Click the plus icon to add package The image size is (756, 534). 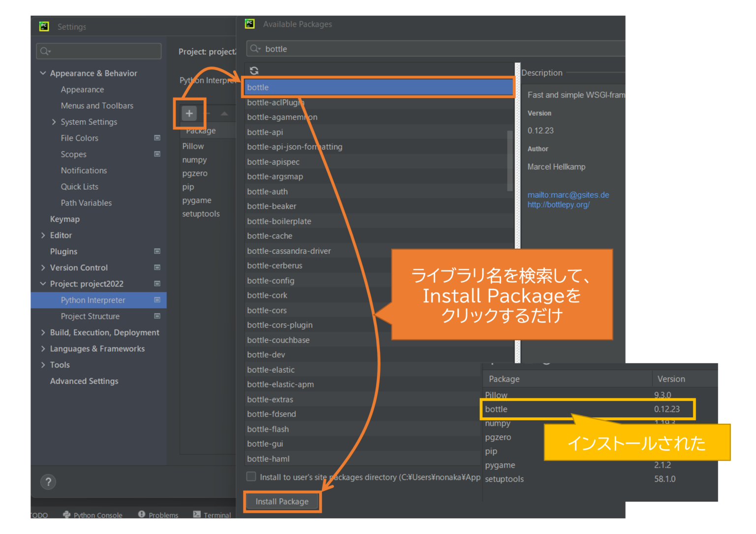coord(189,114)
